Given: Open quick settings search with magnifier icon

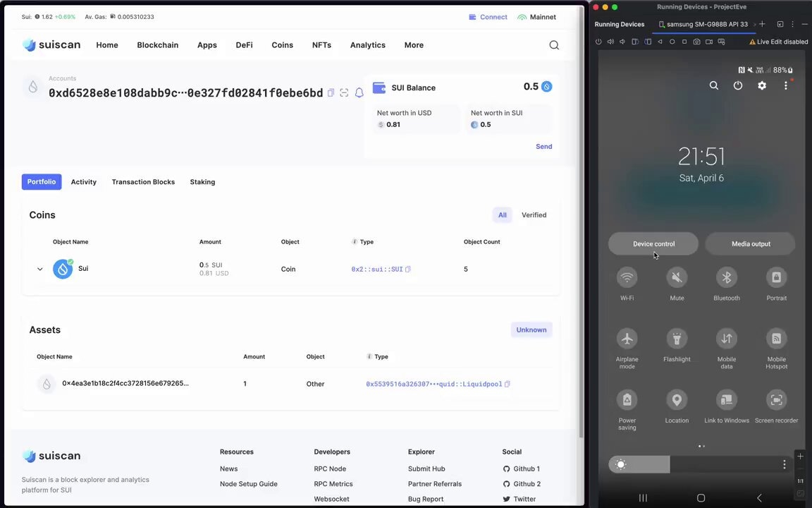Looking at the screenshot, I should pyautogui.click(x=714, y=85).
